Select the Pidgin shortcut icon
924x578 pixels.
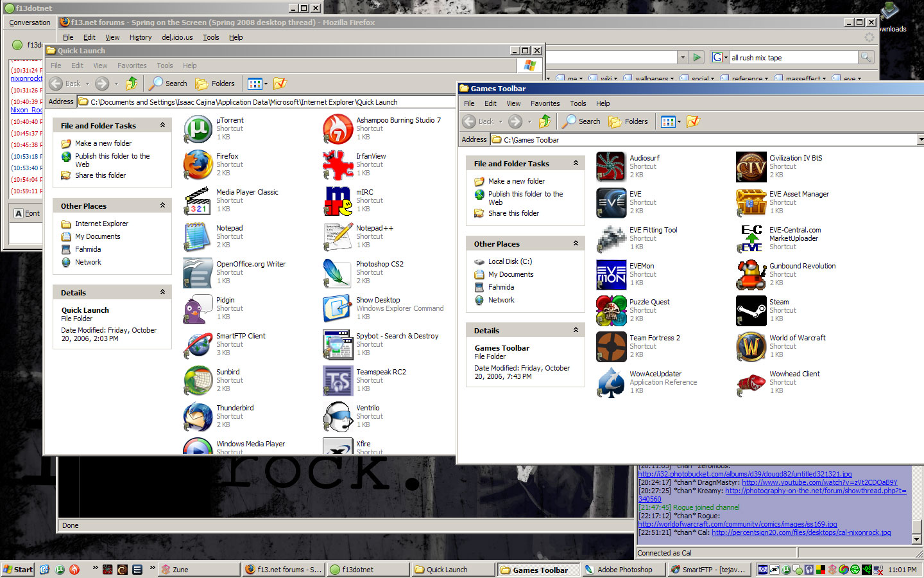[x=198, y=308]
